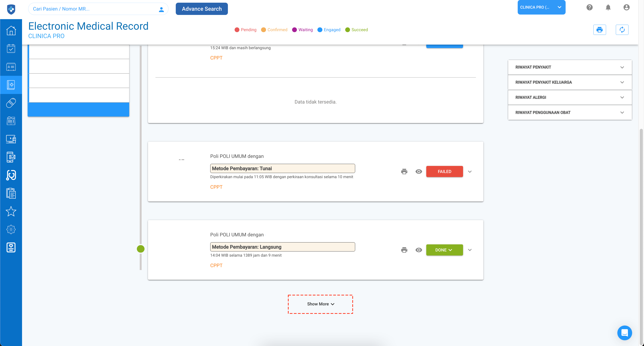Click the home icon in sidebar
The width and height of the screenshot is (644, 346).
tap(11, 30)
